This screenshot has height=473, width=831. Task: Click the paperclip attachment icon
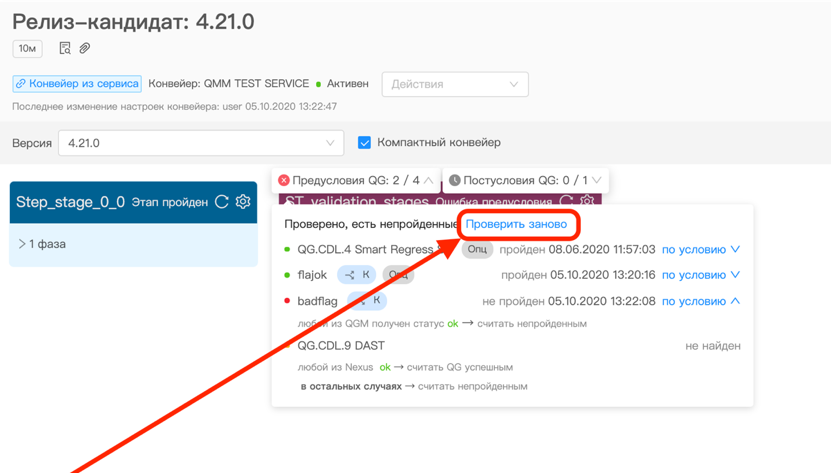[85, 48]
